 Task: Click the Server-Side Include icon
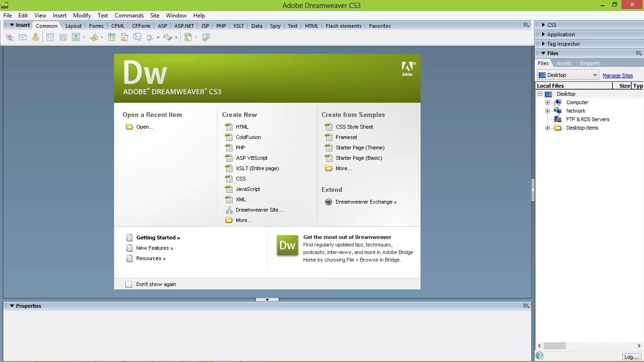point(124,37)
